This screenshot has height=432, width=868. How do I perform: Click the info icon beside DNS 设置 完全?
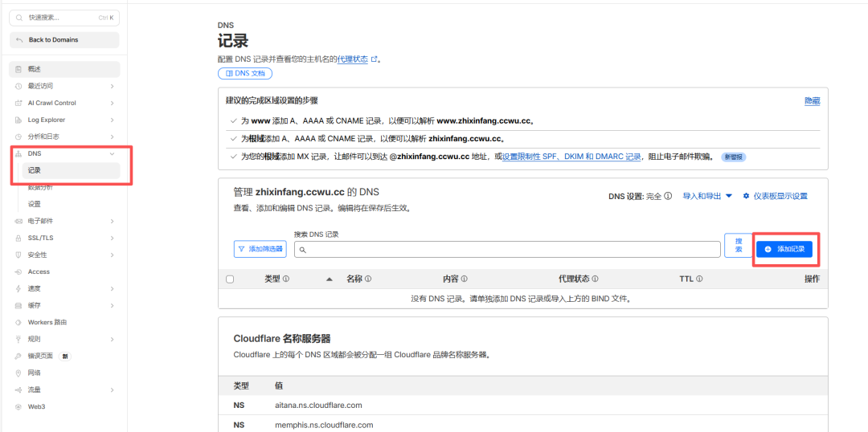tap(668, 196)
